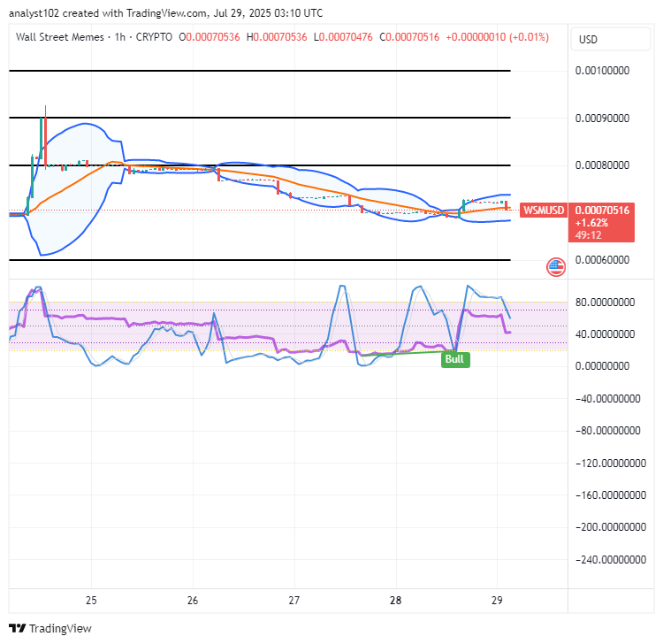Open the USD currency selector
Image resolution: width=663 pixels, height=644 pixels.
click(x=610, y=39)
